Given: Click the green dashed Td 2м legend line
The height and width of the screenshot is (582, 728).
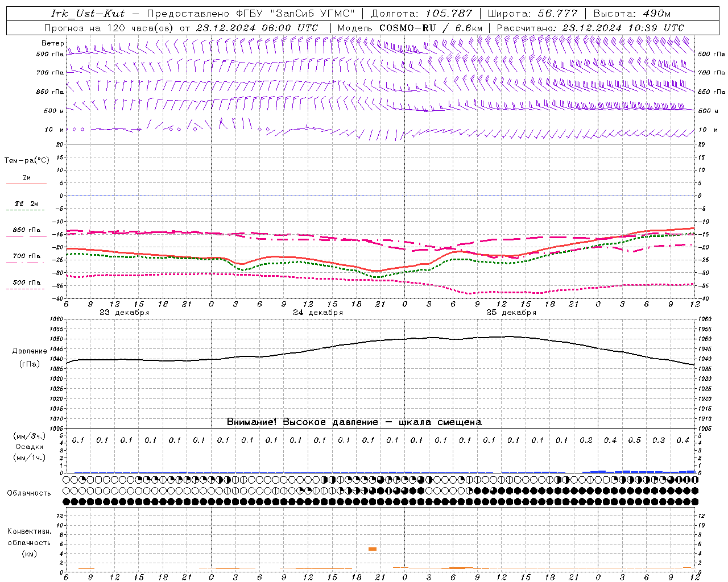Looking at the screenshot, I should 26,210.
